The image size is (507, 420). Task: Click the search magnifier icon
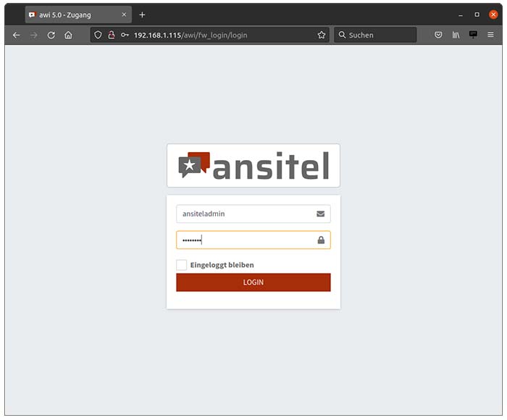tap(342, 35)
